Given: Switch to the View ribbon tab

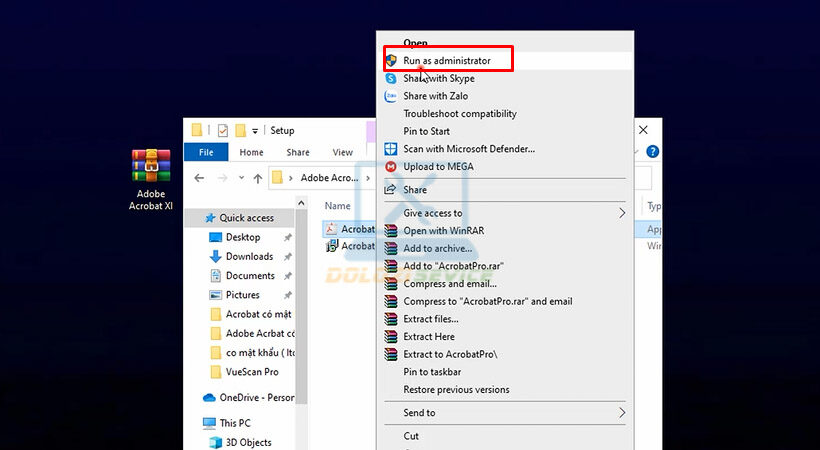Looking at the screenshot, I should coord(343,152).
